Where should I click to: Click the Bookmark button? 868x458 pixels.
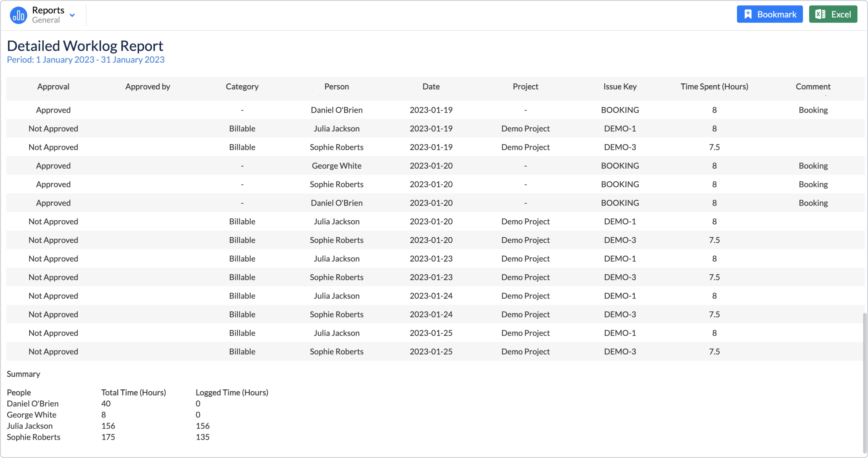pyautogui.click(x=770, y=14)
